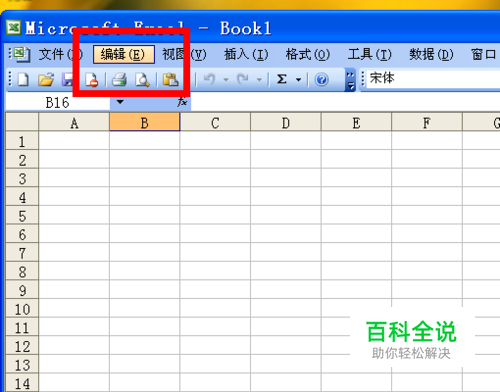Viewport: 500px width, 392px height.
Task: Select cell C5
Action: (x=215, y=215)
